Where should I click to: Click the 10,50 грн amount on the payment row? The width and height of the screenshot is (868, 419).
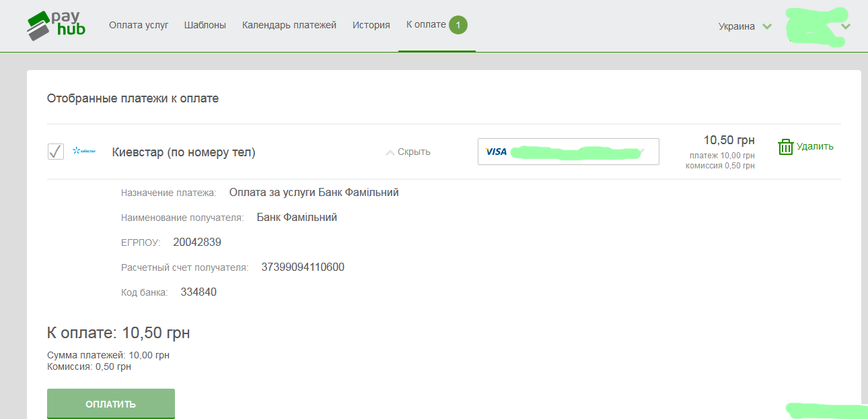pyautogui.click(x=729, y=140)
